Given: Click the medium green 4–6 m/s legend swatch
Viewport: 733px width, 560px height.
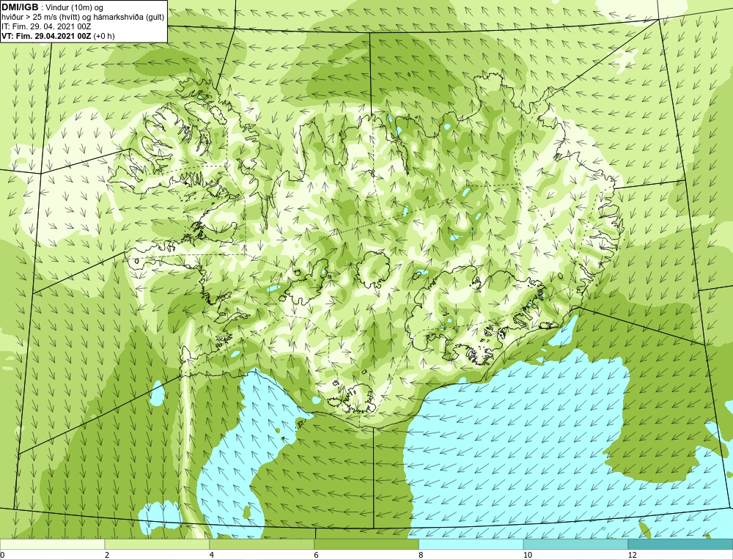Looking at the screenshot, I should 262,544.
